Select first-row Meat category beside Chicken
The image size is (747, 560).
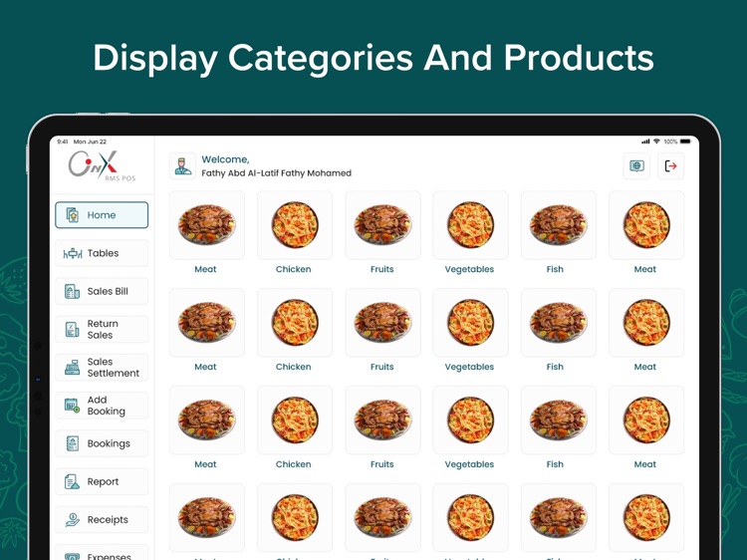207,225
